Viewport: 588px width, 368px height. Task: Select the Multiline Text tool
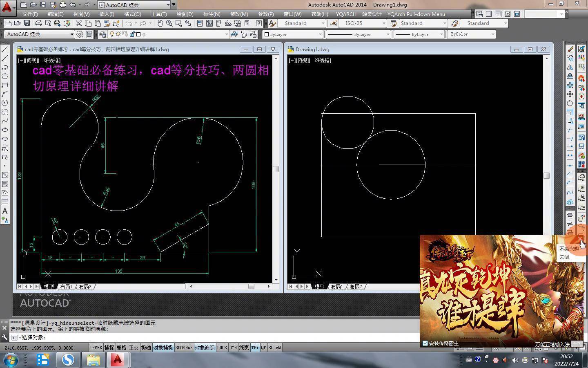5,211
